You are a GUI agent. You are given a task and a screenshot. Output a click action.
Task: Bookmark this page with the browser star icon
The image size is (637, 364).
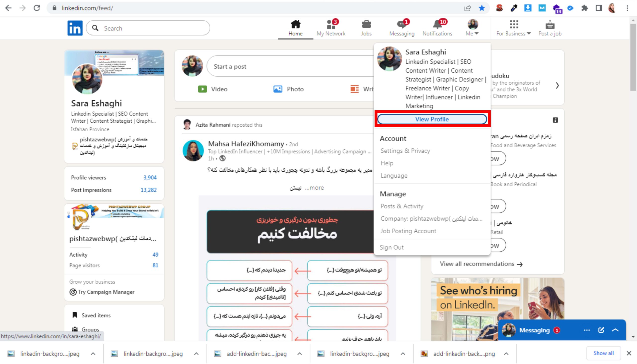(x=481, y=8)
